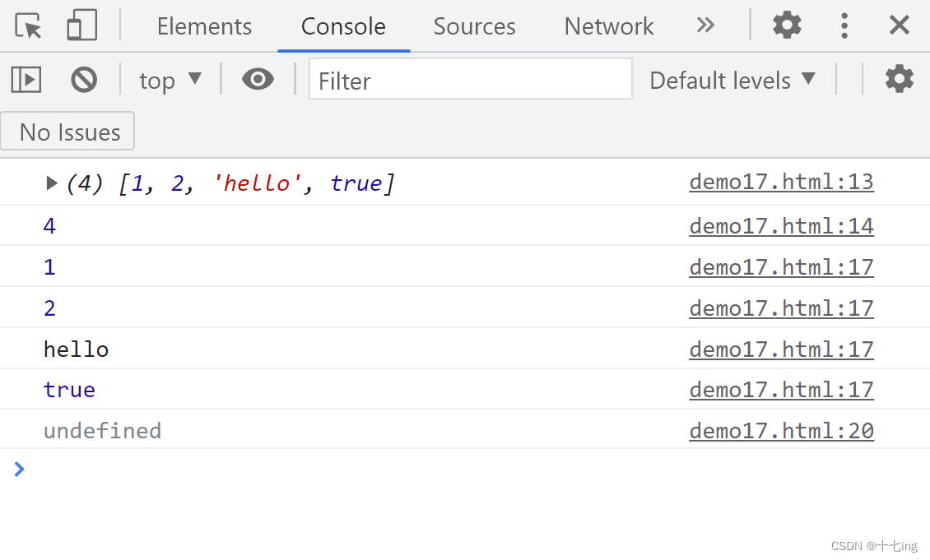
Task: Show the console sidebar
Action: click(x=26, y=80)
